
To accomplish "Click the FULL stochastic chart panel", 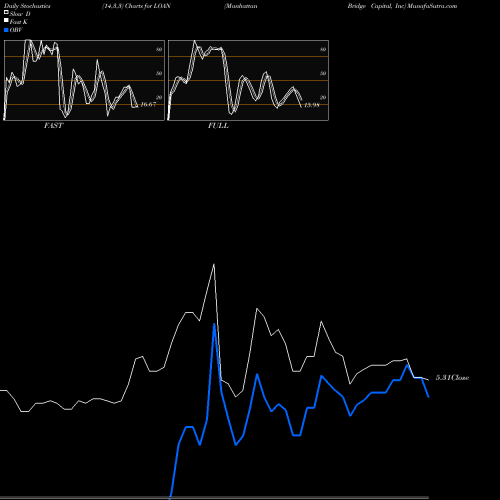I will pos(248,80).
